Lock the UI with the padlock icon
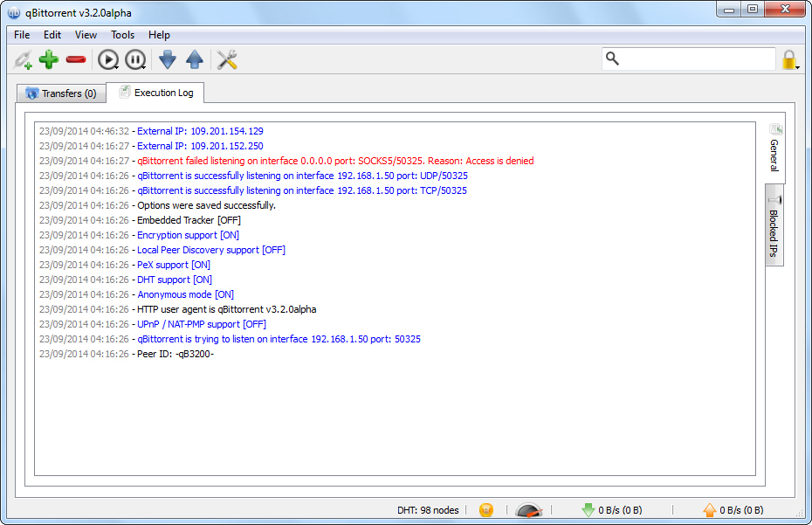 (789, 59)
